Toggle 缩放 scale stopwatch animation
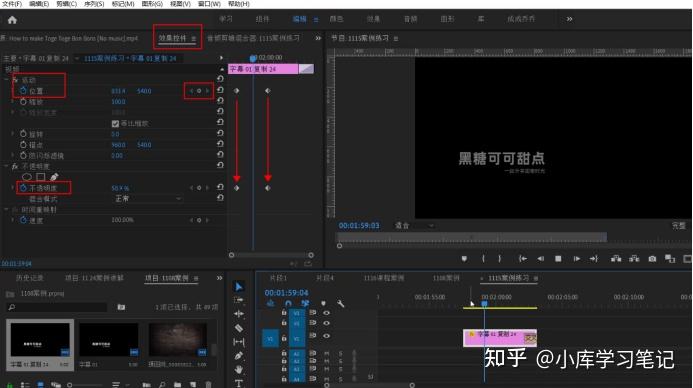The width and height of the screenshot is (693, 388). click(x=23, y=102)
